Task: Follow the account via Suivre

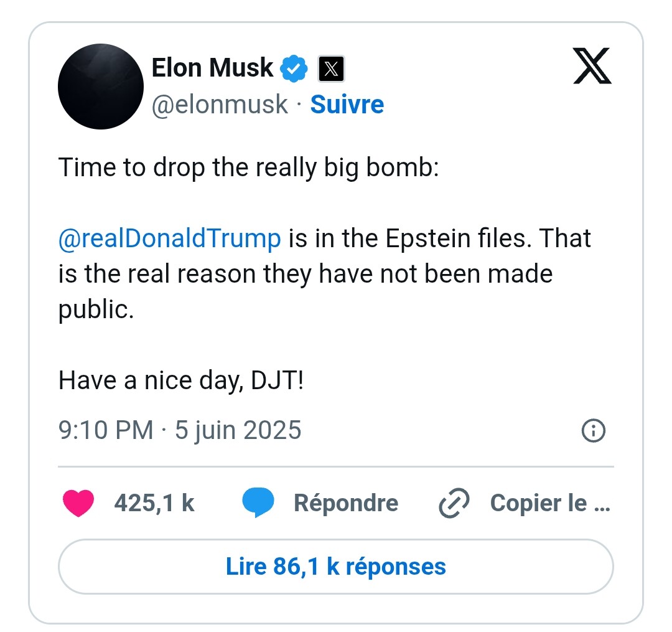Action: pyautogui.click(x=347, y=105)
